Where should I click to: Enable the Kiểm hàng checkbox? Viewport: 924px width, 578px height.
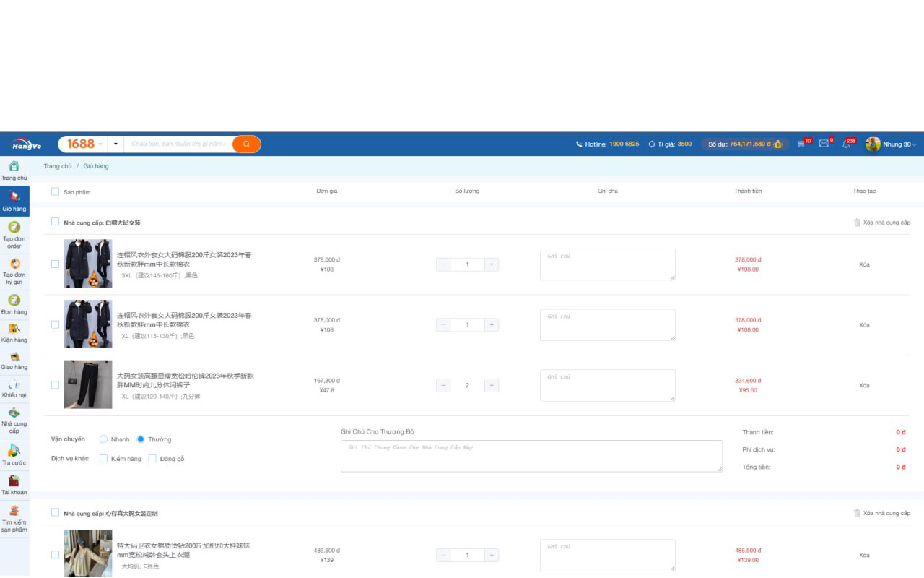(103, 459)
